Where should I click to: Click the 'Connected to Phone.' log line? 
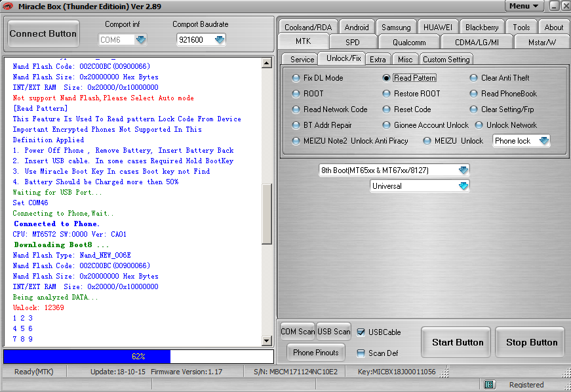coord(56,224)
